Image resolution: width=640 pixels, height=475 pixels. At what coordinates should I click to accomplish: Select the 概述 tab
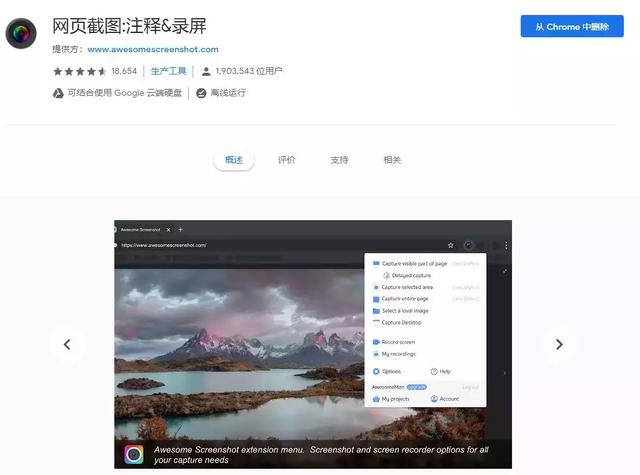(x=234, y=160)
